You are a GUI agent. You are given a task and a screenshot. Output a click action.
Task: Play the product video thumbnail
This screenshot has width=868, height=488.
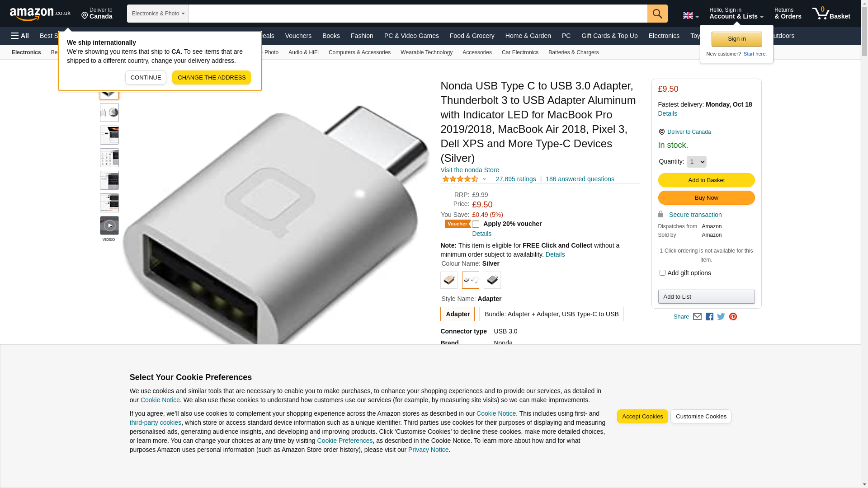click(x=109, y=225)
